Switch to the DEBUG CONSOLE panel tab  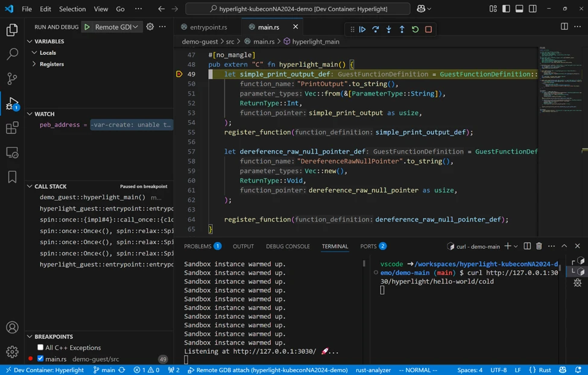[288, 247]
